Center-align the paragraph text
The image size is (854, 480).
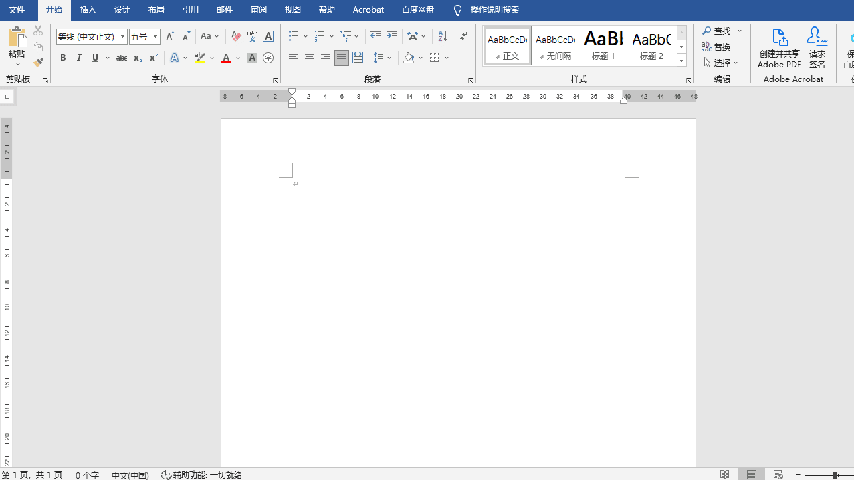309,58
